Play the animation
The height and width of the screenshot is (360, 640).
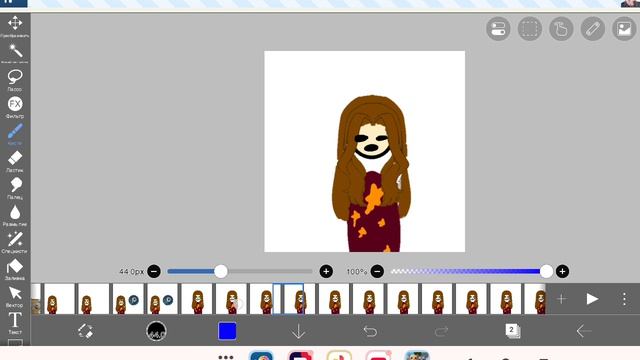point(592,299)
